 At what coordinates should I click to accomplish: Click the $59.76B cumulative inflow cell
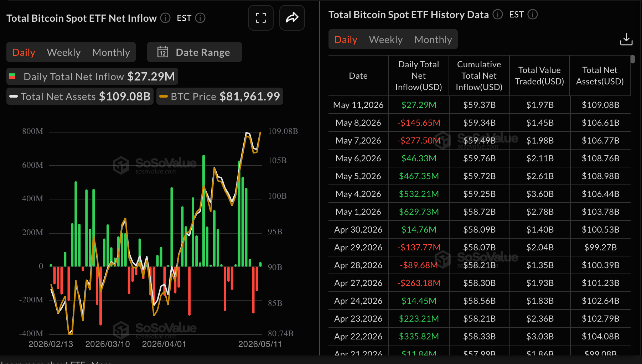coord(479,158)
